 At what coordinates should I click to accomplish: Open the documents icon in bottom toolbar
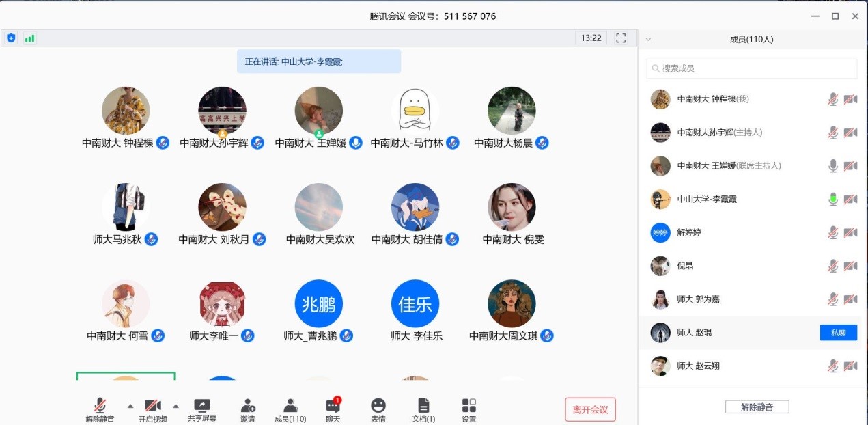coord(423,411)
